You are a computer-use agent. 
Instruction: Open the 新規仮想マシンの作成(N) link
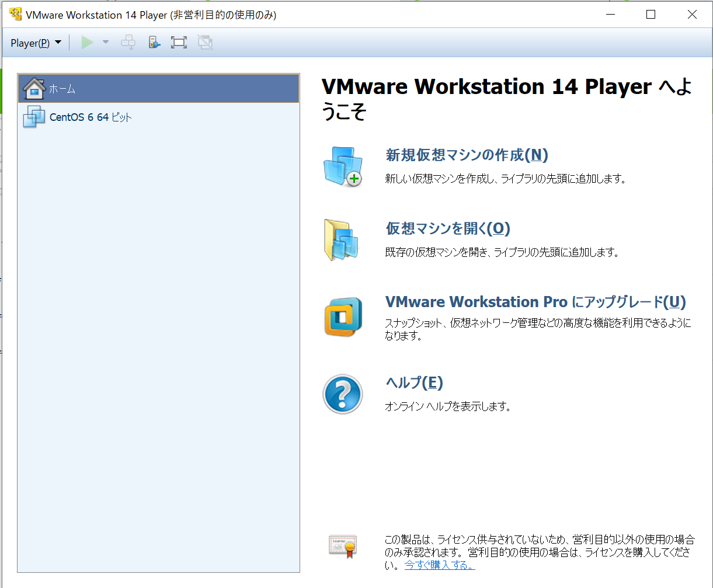(465, 155)
